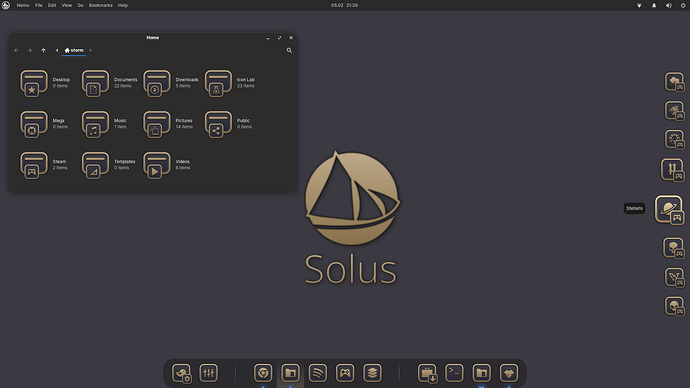Open the volume control in the top panel
Image resolution: width=690 pixels, height=388 pixels.
click(x=668, y=5)
